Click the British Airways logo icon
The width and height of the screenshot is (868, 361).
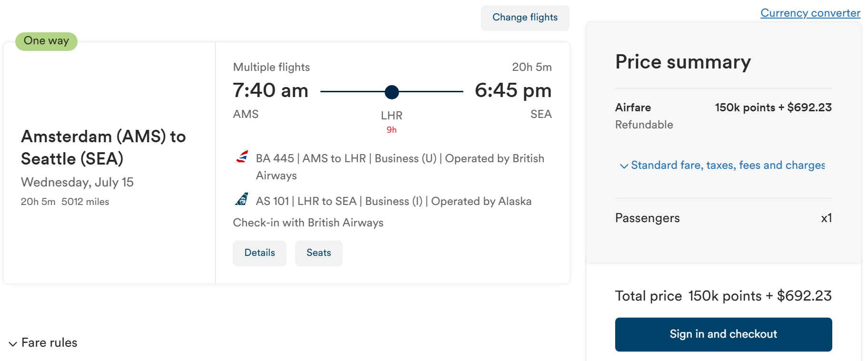[242, 156]
